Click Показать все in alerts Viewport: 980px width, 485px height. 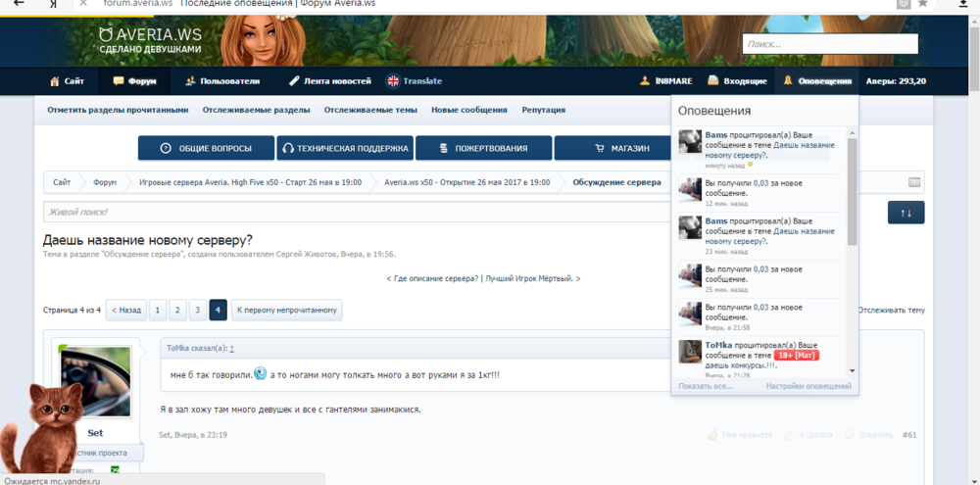(706, 386)
